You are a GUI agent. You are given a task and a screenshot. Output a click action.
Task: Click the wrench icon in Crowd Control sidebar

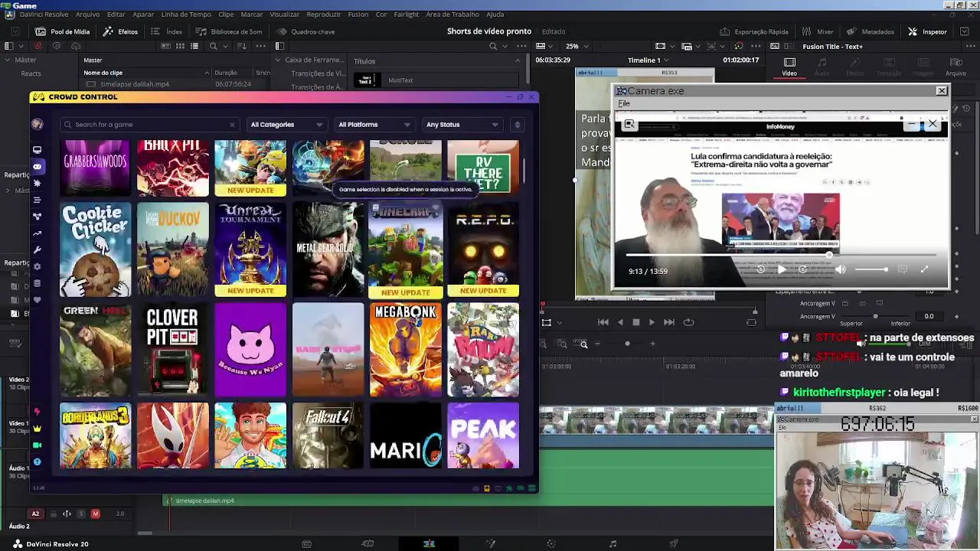pyautogui.click(x=37, y=250)
